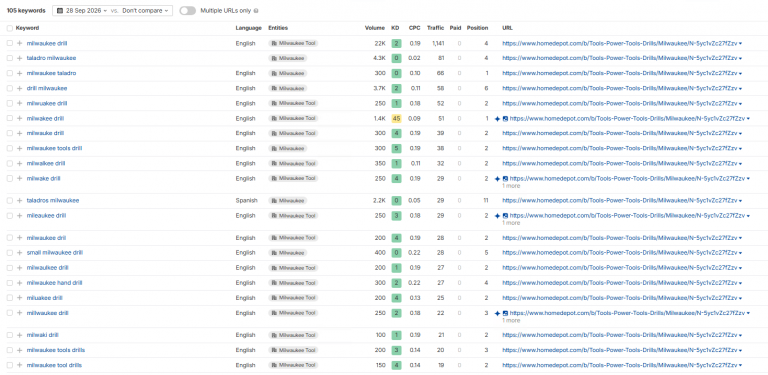Image resolution: width=768 pixels, height=375 pixels.
Task: Expand URL arrow in 'taladro milwaukee' row
Action: point(740,59)
